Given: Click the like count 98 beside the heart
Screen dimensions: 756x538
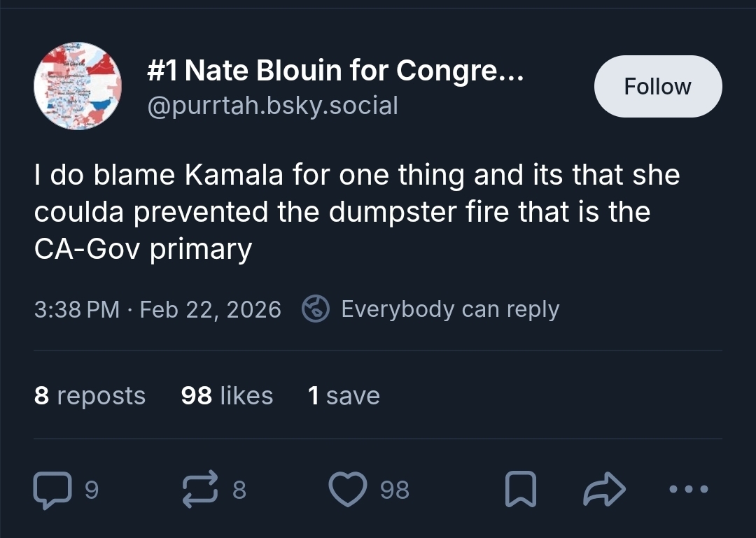Looking at the screenshot, I should pyautogui.click(x=395, y=490).
